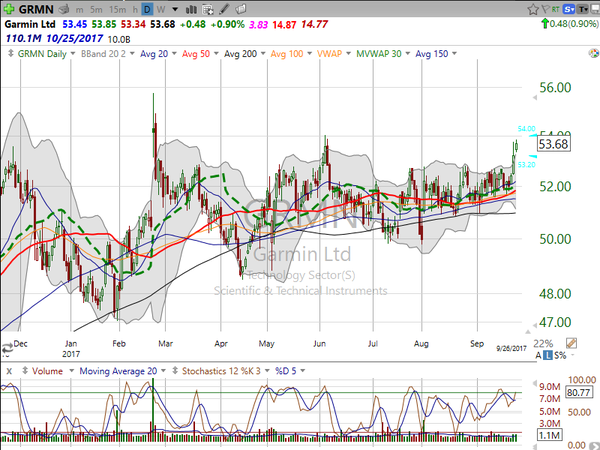600x450 pixels.
Task: Click the 0.48(0.90%) change readout
Action: (574, 24)
